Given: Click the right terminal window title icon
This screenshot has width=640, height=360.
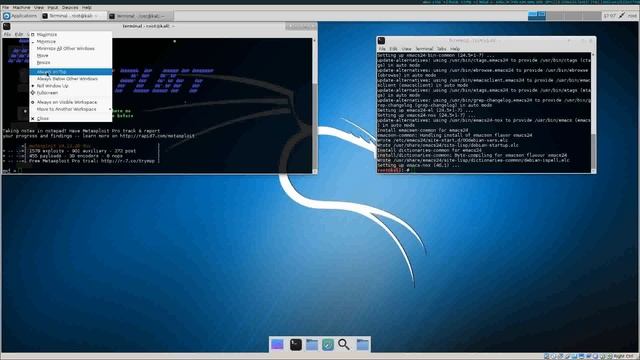Looking at the screenshot, I should (381, 41).
